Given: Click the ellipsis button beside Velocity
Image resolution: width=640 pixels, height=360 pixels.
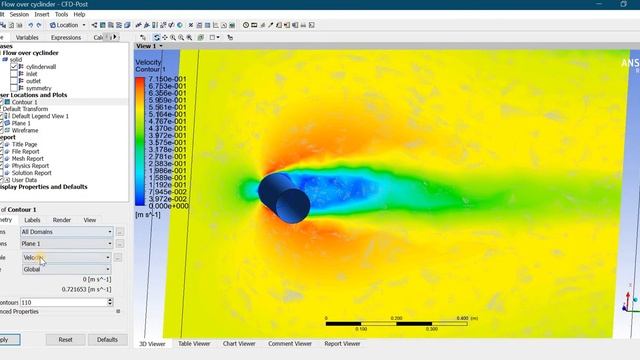Looking at the screenshot, I should [118, 258].
